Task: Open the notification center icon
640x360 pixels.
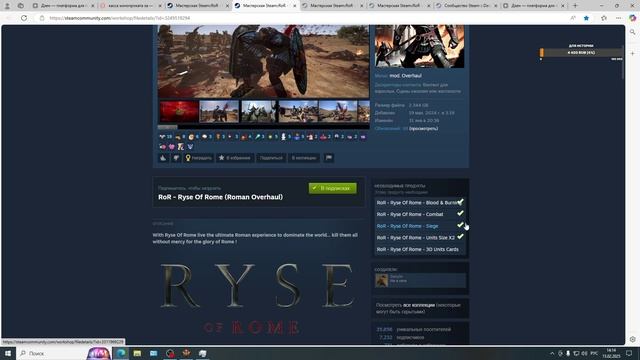Action: [x=629, y=353]
